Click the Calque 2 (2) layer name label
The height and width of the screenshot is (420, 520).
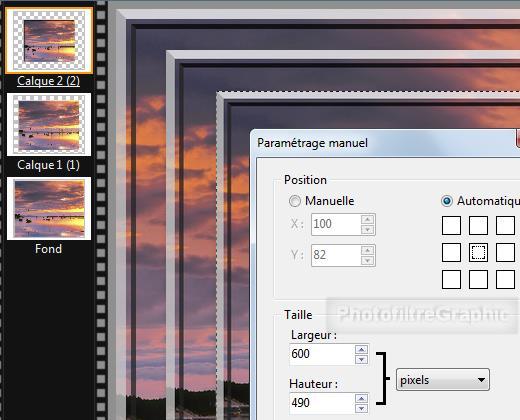(49, 81)
